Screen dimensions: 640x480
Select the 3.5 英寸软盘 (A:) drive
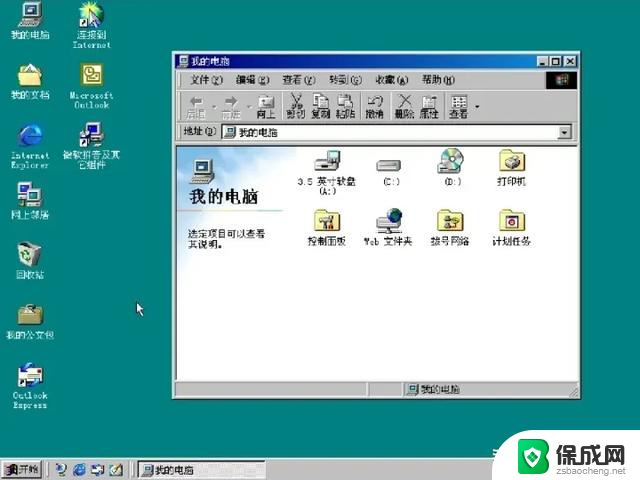(327, 172)
